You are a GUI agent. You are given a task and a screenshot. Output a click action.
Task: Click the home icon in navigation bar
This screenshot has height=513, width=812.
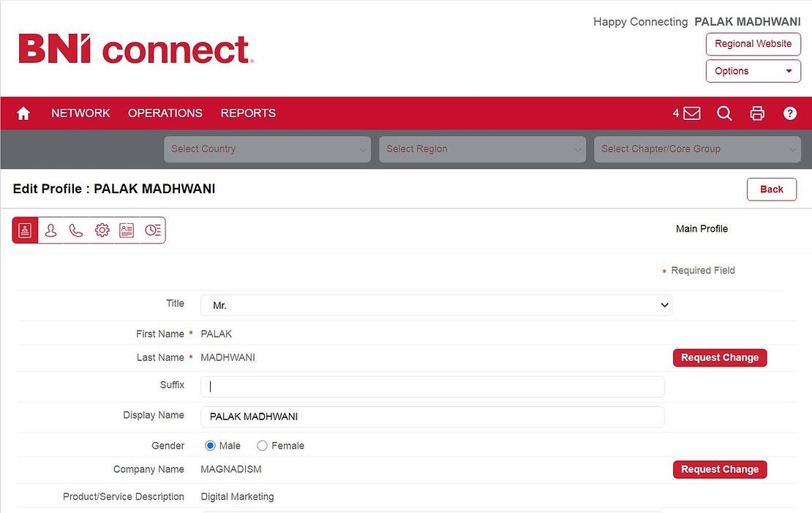click(23, 113)
